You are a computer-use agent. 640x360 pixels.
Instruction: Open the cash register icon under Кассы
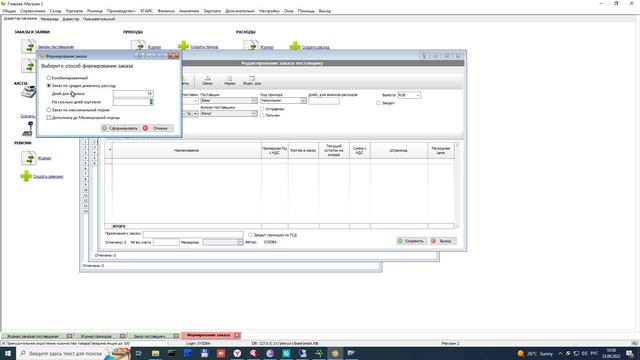pos(28,92)
